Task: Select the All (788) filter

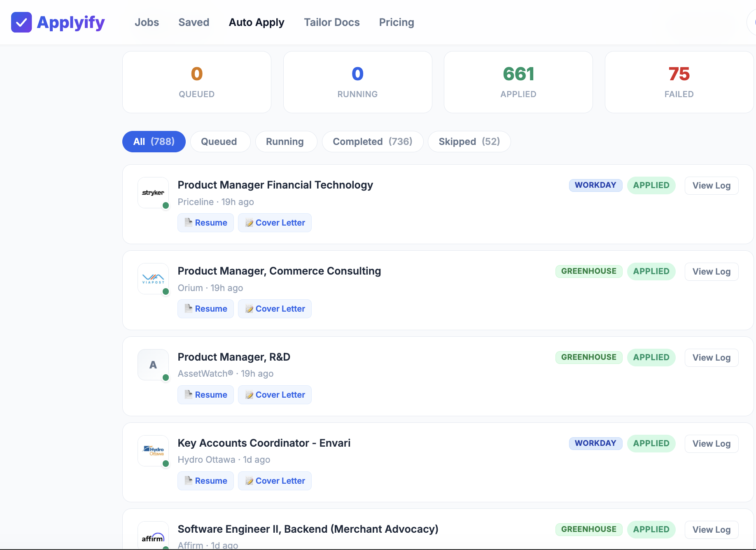Action: coord(154,142)
